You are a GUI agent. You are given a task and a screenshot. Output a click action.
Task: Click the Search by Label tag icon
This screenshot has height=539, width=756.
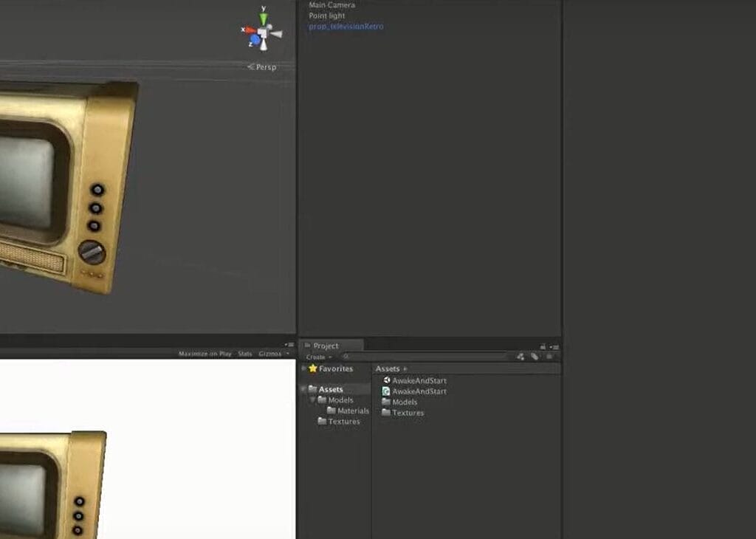pos(535,357)
